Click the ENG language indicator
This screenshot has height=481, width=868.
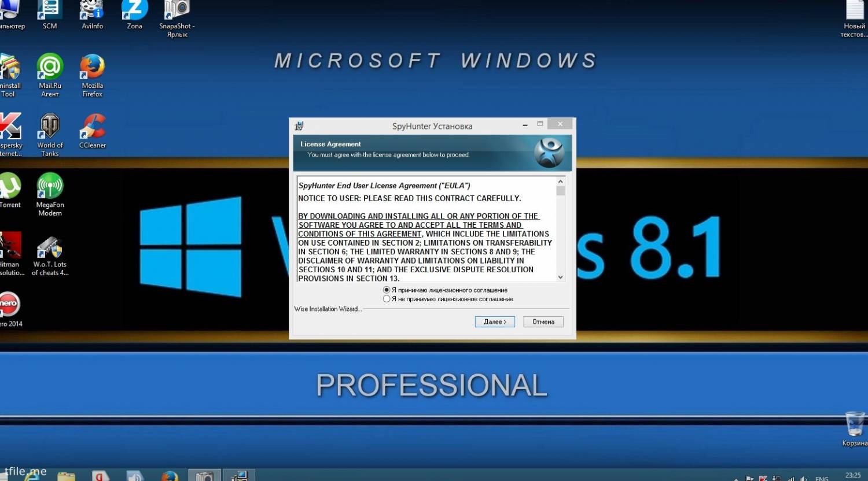click(x=822, y=478)
